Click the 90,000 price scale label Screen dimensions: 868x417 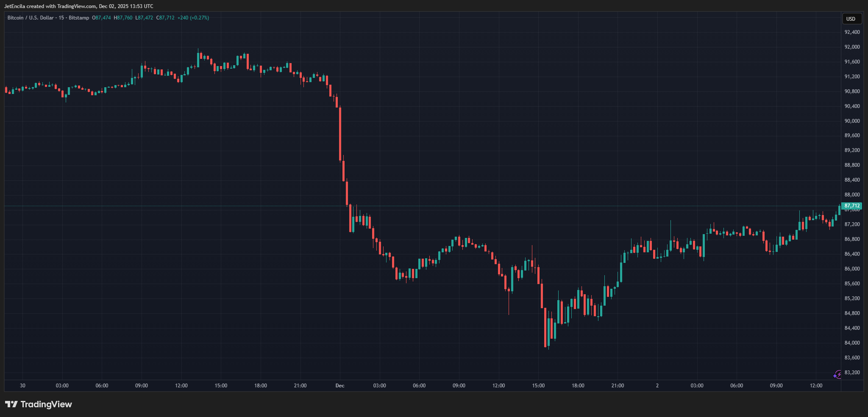pyautogui.click(x=852, y=121)
